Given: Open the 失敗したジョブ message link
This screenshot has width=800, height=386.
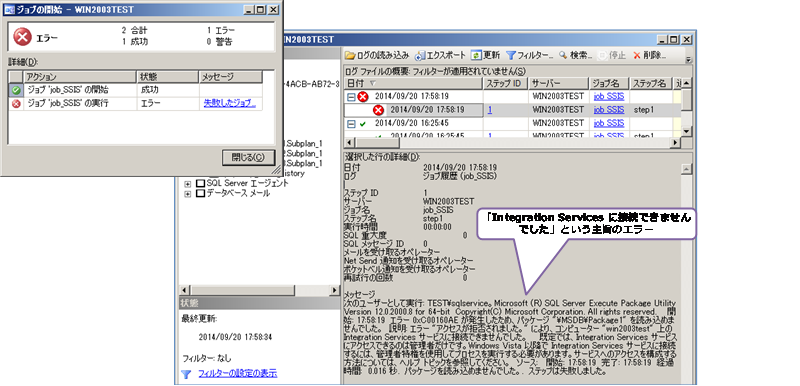Looking at the screenshot, I should (x=230, y=104).
